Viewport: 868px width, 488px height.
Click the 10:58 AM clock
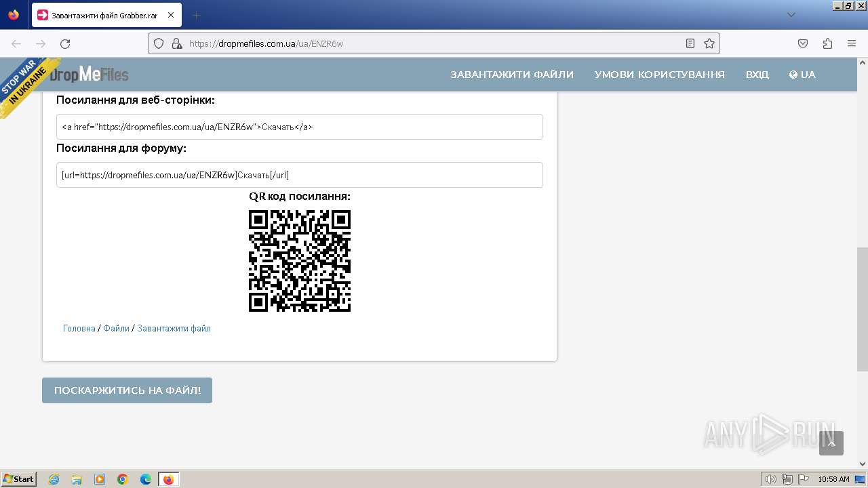click(x=833, y=479)
